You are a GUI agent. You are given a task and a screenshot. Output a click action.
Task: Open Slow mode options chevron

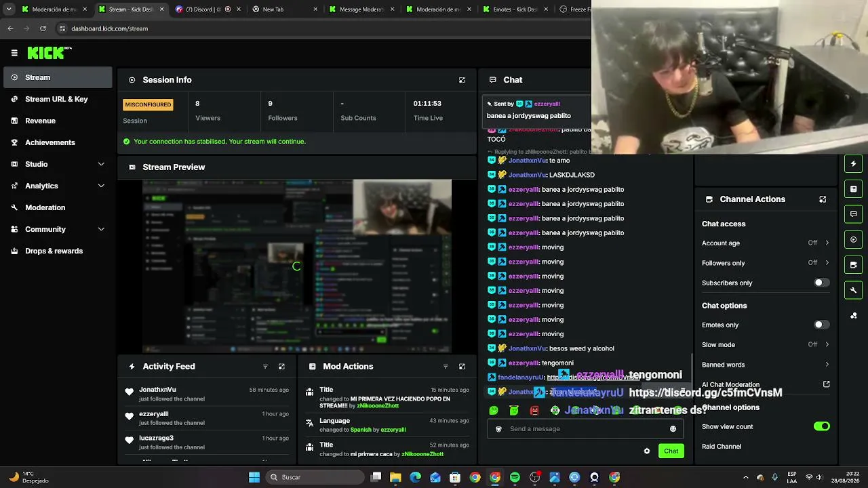click(827, 344)
